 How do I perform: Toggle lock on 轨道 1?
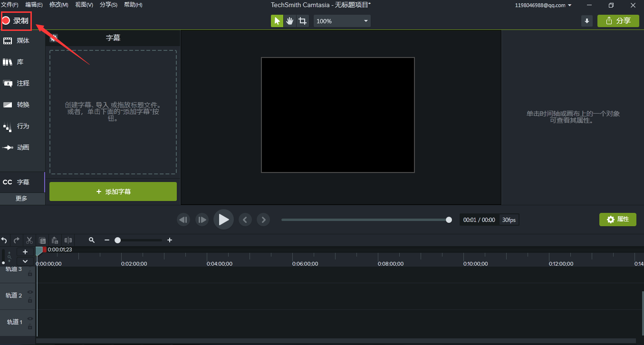(x=30, y=327)
